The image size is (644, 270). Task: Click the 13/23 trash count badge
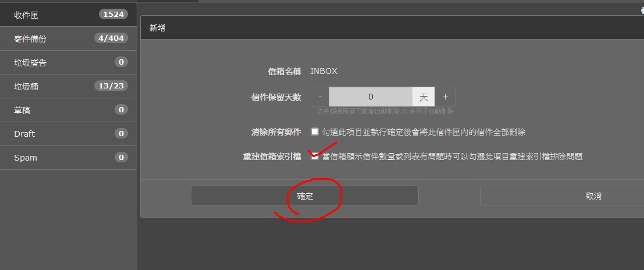pyautogui.click(x=111, y=86)
